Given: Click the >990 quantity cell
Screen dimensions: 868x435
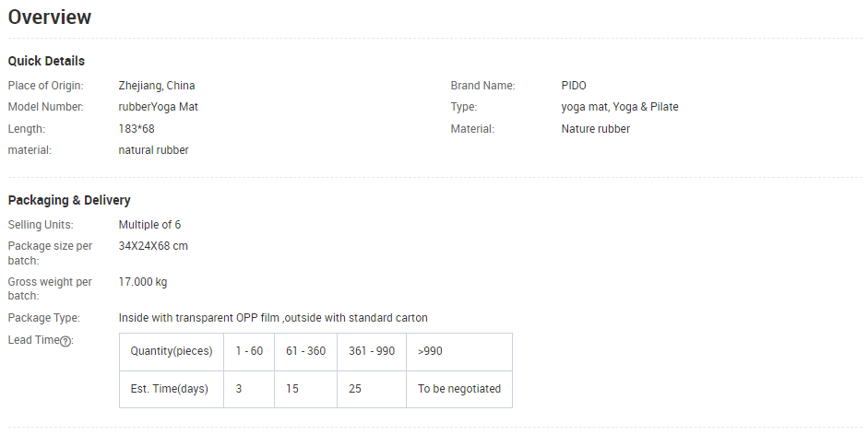Looking at the screenshot, I should point(429,351).
